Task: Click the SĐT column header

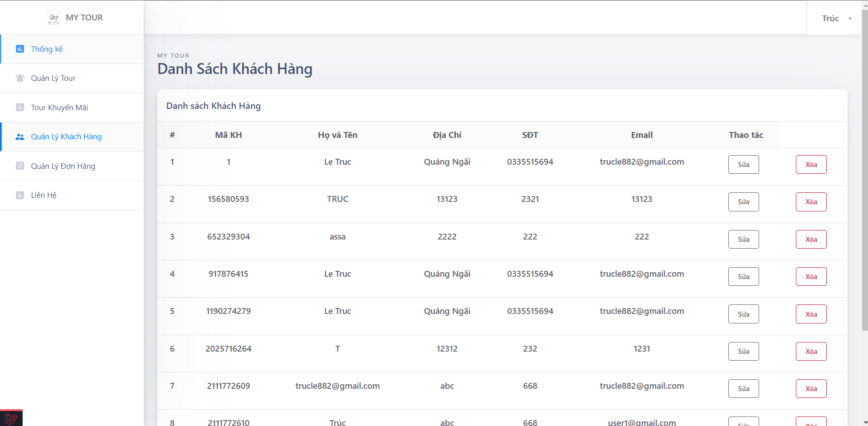Action: tap(530, 135)
